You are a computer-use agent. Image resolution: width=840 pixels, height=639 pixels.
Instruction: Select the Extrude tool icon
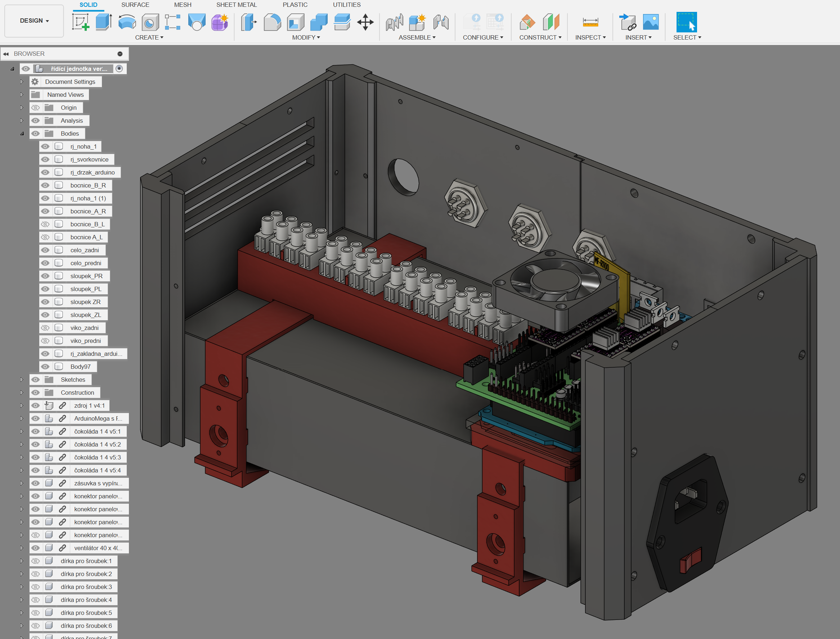coord(104,22)
